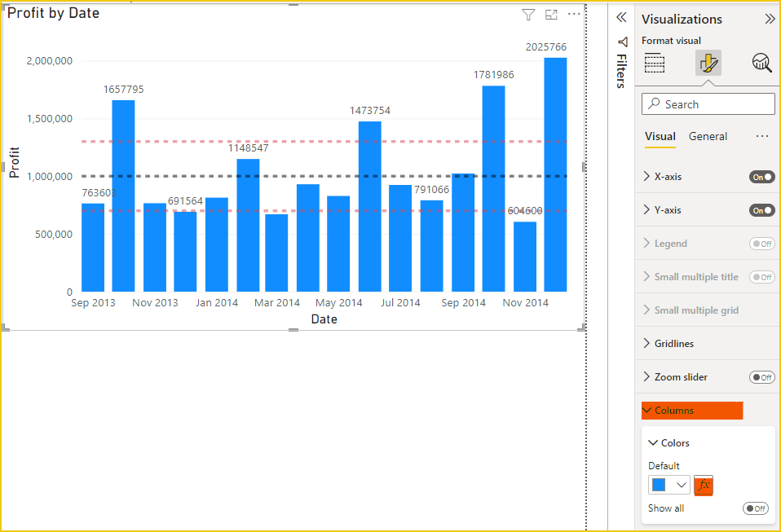Click in the format Search box
This screenshot has width=781, height=532.
click(708, 104)
